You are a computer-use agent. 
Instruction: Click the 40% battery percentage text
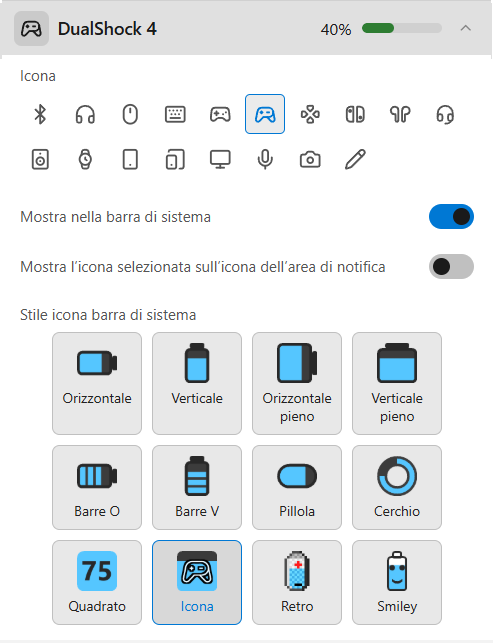(x=336, y=30)
